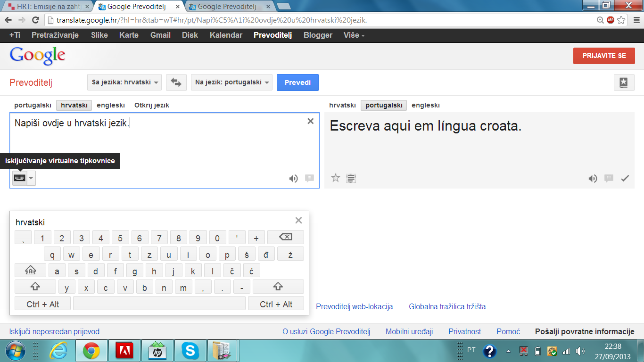Toggle Caps Lock key on virtual keyboard
The height and width of the screenshot is (362, 644).
coord(30,271)
